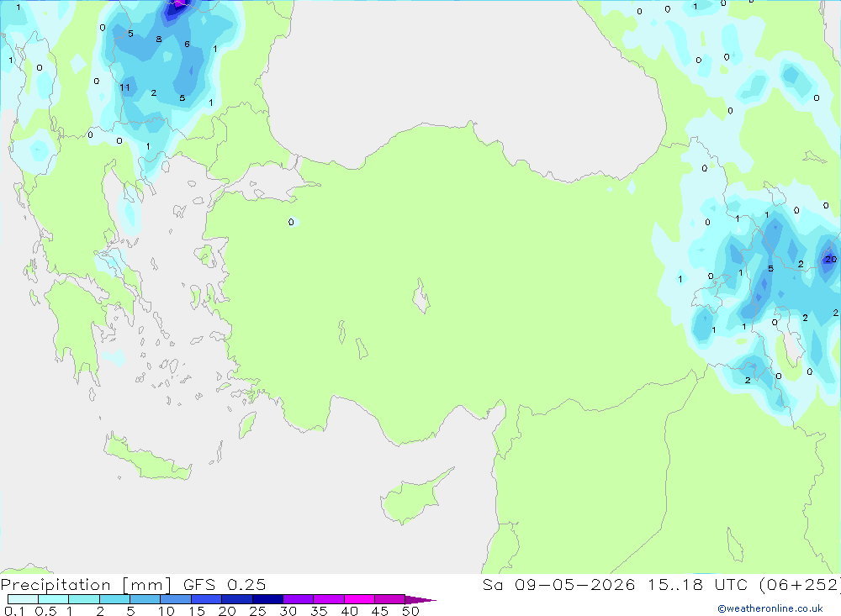The width and height of the screenshot is (841, 616).
Task: Click the 10–15 mm legend swatch
Action: pyautogui.click(x=176, y=599)
